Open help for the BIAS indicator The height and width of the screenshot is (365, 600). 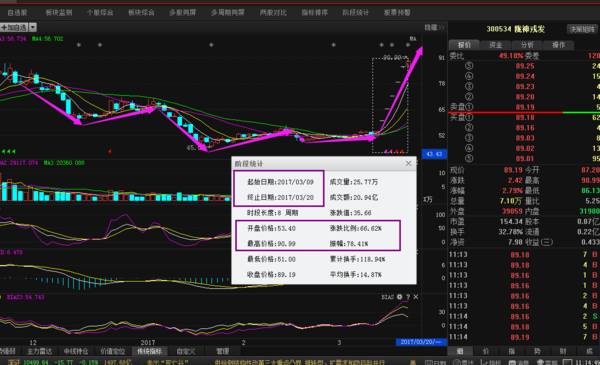click(x=408, y=297)
